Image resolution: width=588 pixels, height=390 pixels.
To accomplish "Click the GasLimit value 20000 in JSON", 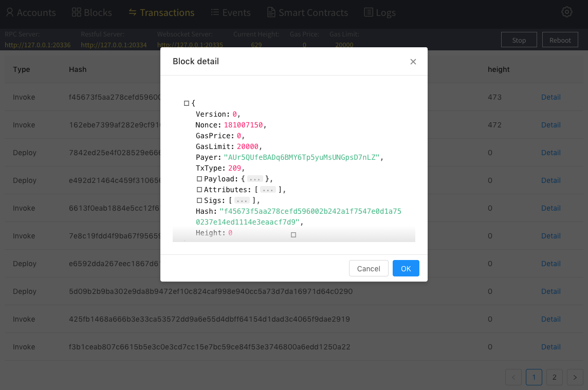I will [248, 146].
